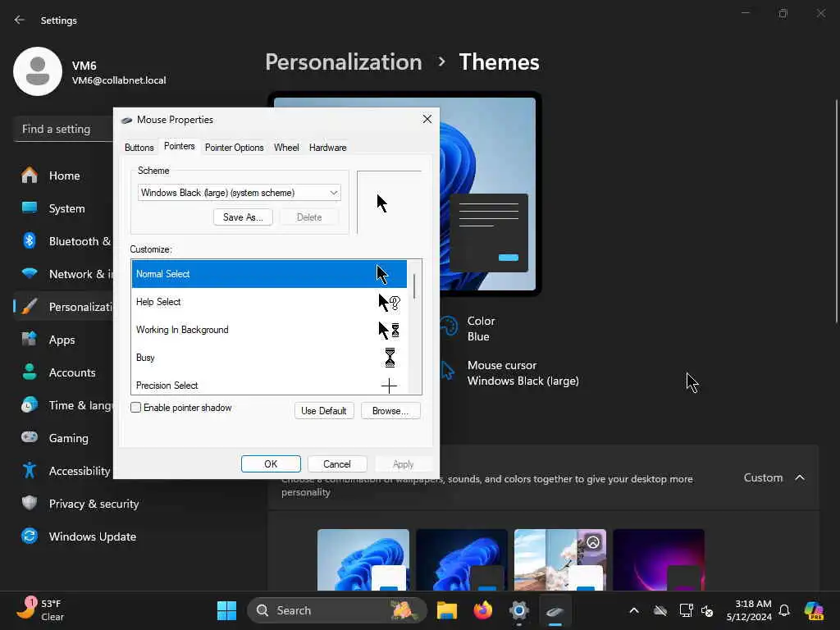This screenshot has height=630, width=840.
Task: Click the Bluetooth icon in sidebar
Action: tap(30, 240)
